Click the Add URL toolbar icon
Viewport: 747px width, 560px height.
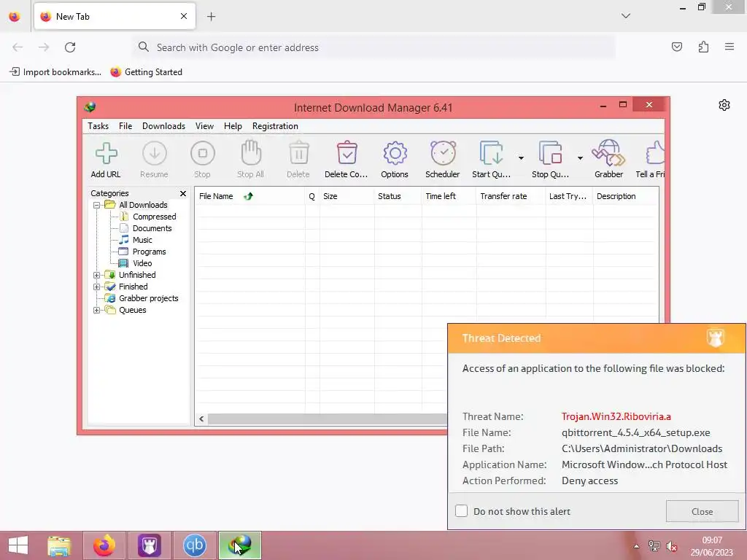[106, 153]
